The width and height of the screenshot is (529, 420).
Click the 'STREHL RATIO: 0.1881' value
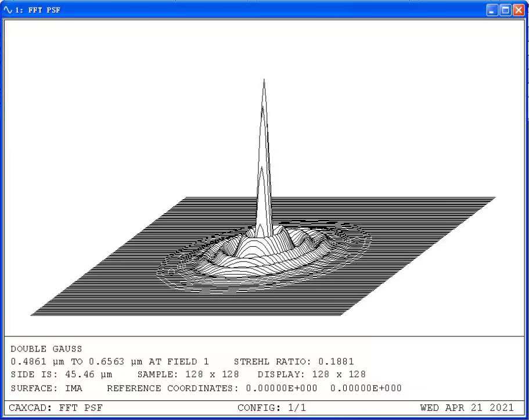coord(294,361)
